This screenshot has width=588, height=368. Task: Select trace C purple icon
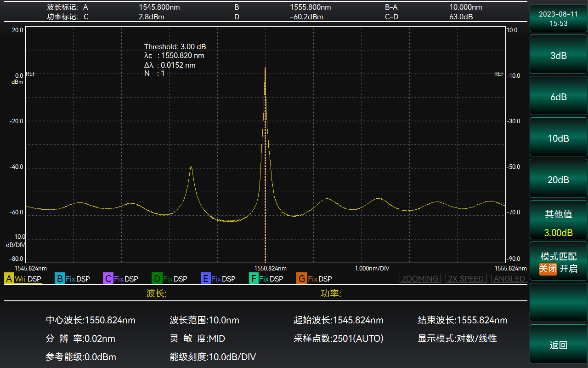pos(108,279)
